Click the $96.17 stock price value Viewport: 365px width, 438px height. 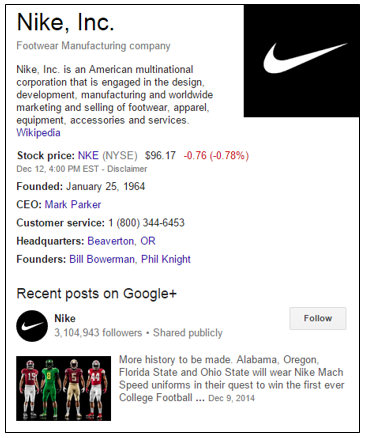(160, 155)
